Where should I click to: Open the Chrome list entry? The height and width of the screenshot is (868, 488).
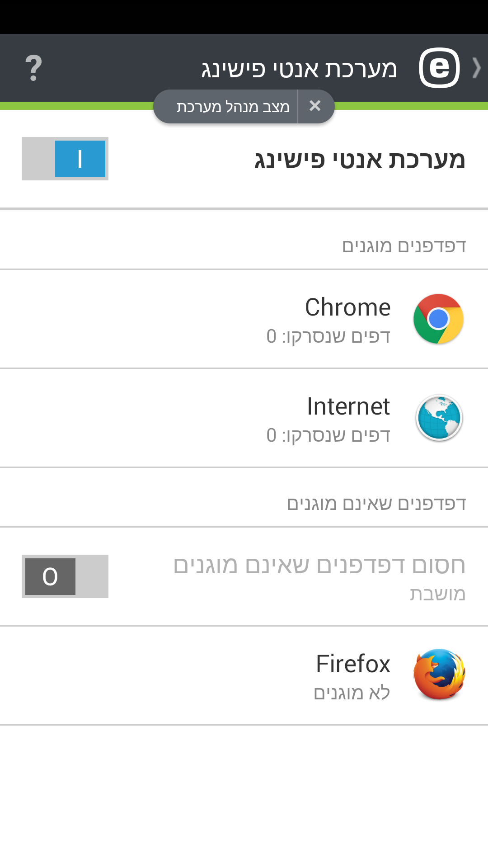[244, 319]
